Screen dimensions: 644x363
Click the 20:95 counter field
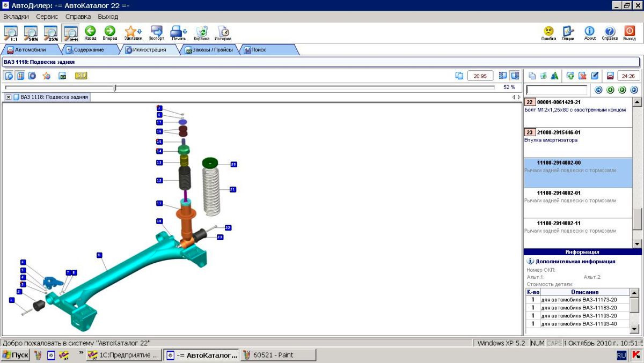pyautogui.click(x=480, y=76)
